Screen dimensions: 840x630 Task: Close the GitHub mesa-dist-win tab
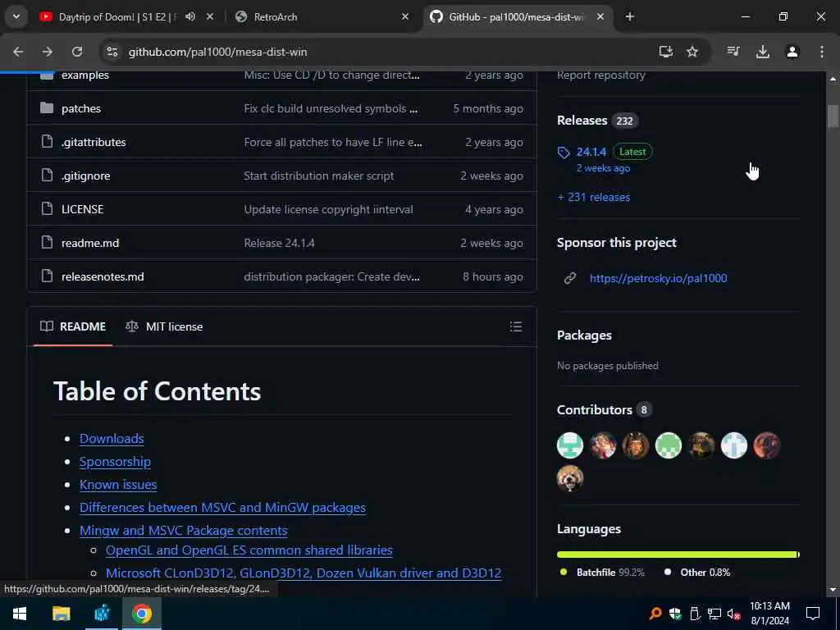[x=600, y=16]
